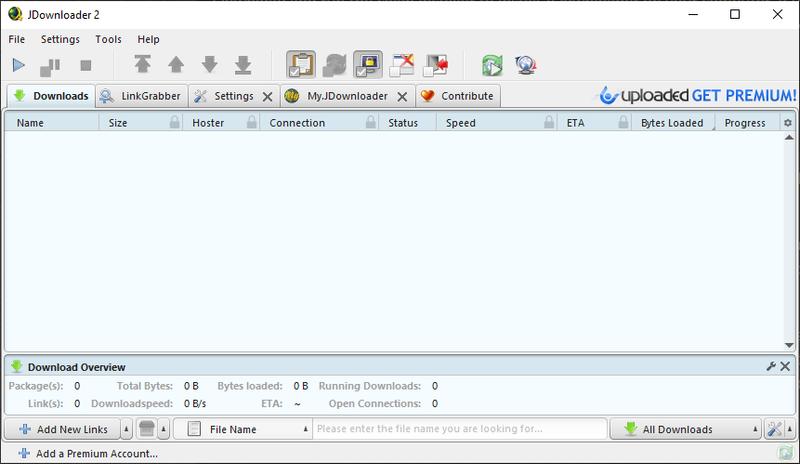Focus the file name search field
The image size is (800, 464).
click(460, 429)
